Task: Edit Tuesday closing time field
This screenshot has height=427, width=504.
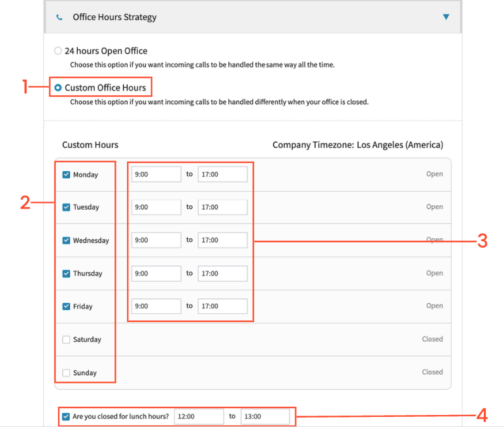Action: [x=223, y=207]
